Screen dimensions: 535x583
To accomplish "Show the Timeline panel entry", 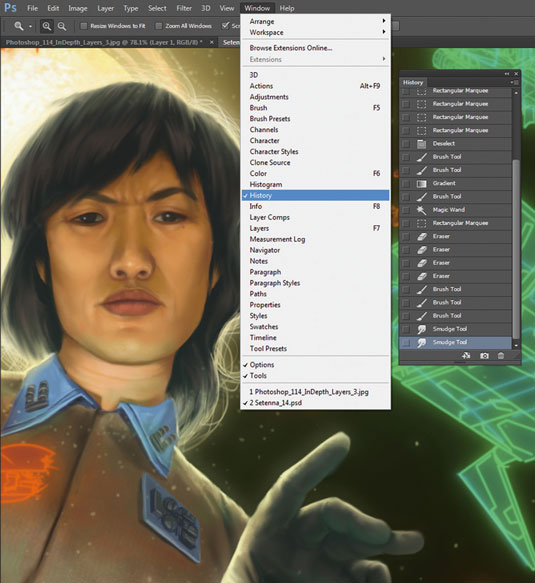I will [x=315, y=338].
